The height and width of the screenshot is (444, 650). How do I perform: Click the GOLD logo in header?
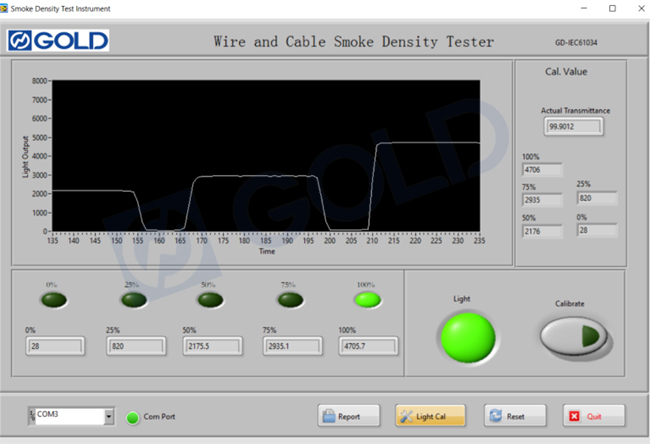(x=58, y=42)
